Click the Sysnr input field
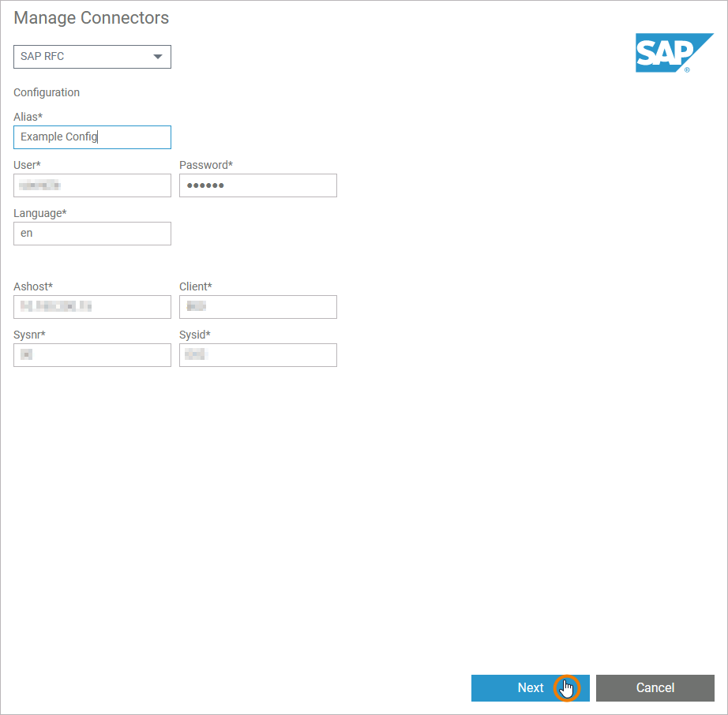The width and height of the screenshot is (728, 715). click(92, 355)
